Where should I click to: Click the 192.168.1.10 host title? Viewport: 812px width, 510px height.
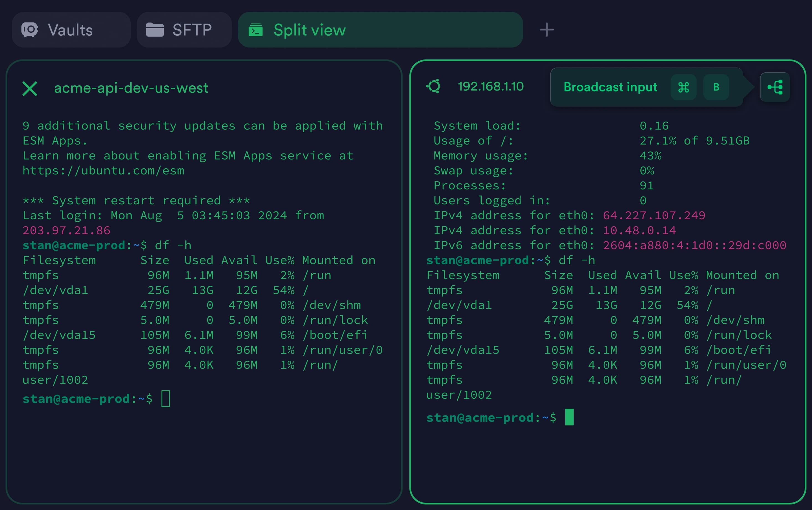(491, 87)
